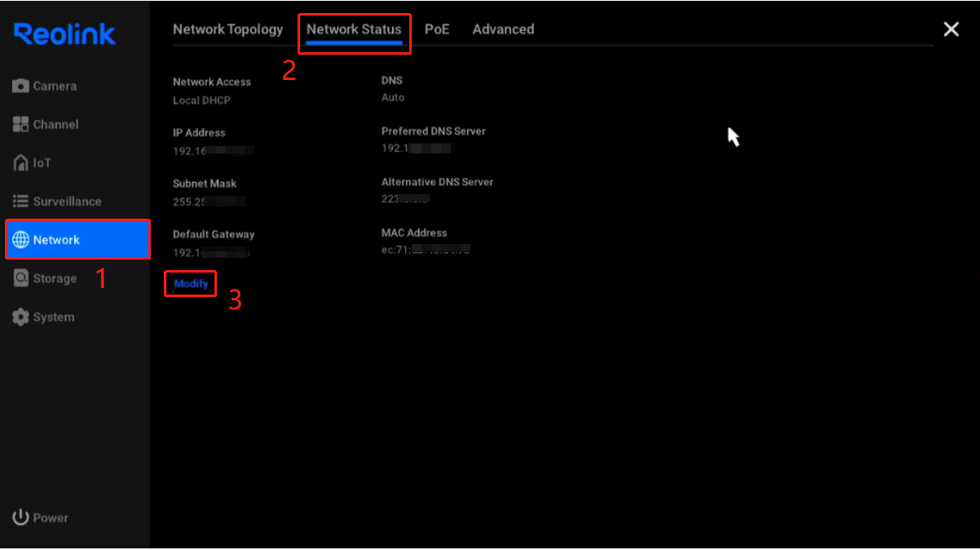Switch to the Network Status tab
980x550 pixels.
point(354,29)
